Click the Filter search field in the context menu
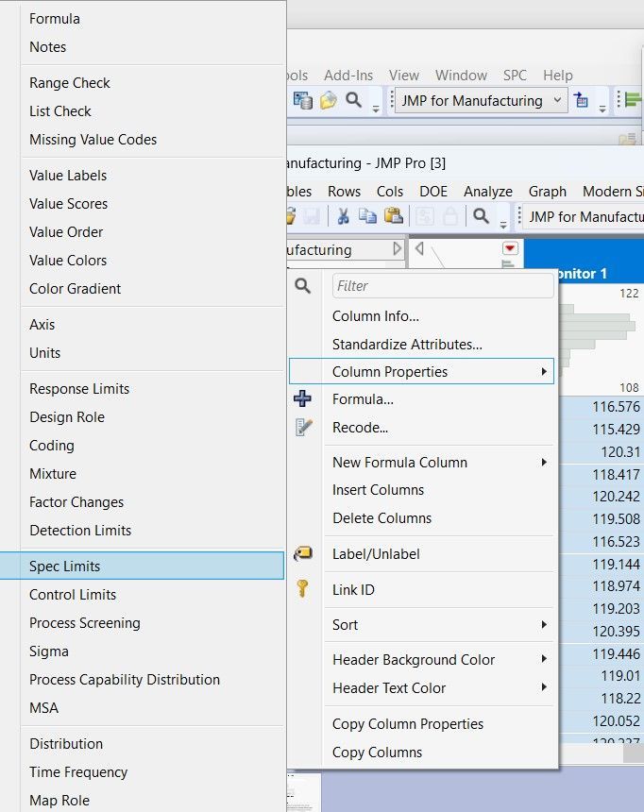The height and width of the screenshot is (812, 644). click(x=442, y=286)
